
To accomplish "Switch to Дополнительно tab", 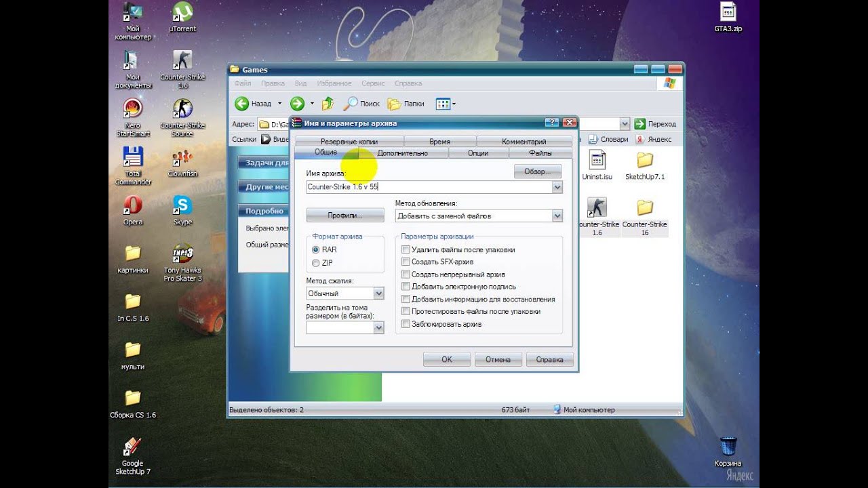I will 402,153.
